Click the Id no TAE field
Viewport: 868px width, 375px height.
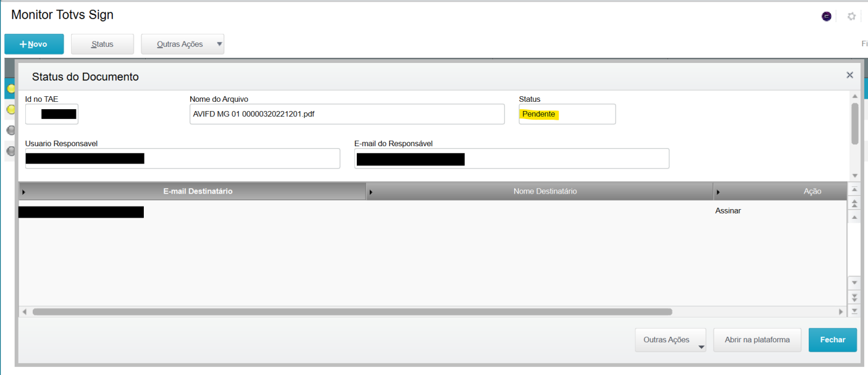(52, 114)
